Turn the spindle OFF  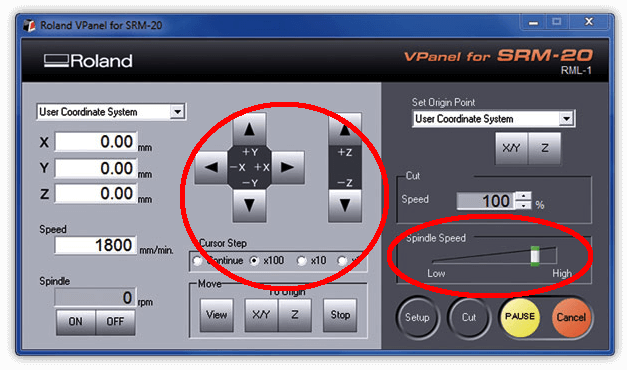115,322
